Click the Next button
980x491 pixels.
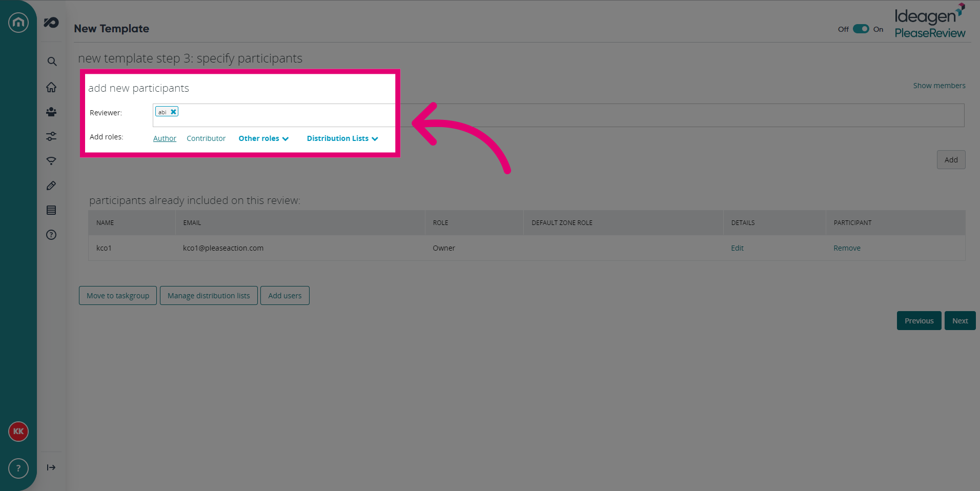[960, 321]
